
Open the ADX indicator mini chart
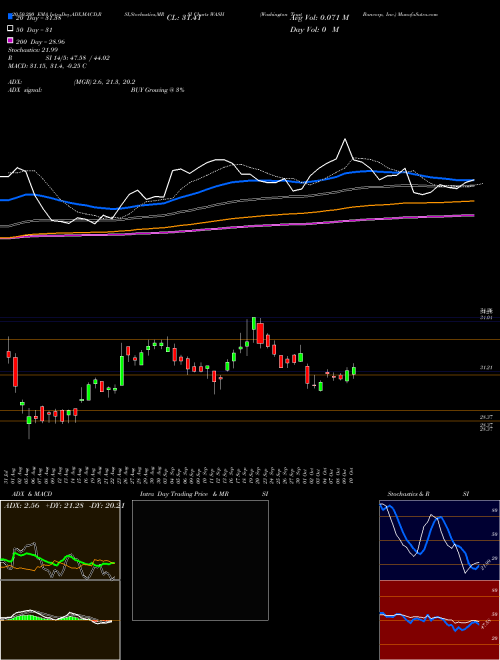coord(60,540)
